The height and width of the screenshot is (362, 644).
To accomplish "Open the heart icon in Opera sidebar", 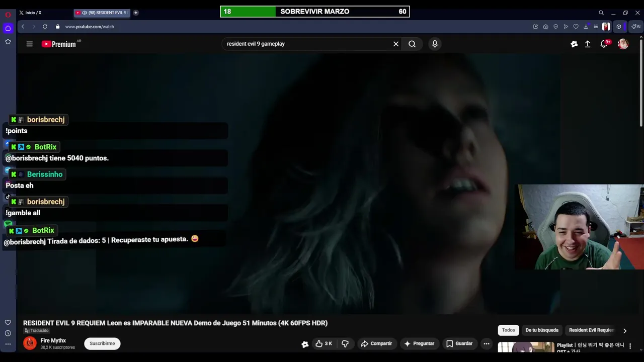I will (8, 322).
